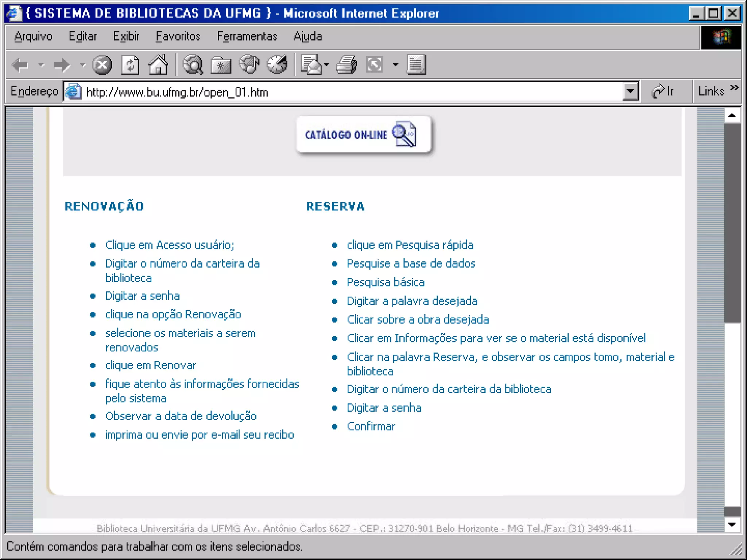The width and height of the screenshot is (747, 560).
Task: Open the History clock toolbar icon
Action: pos(277,65)
